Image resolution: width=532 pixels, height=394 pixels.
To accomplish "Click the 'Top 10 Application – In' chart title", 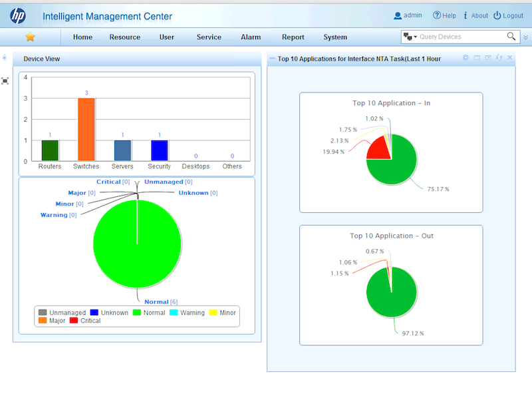I will 391,103.
